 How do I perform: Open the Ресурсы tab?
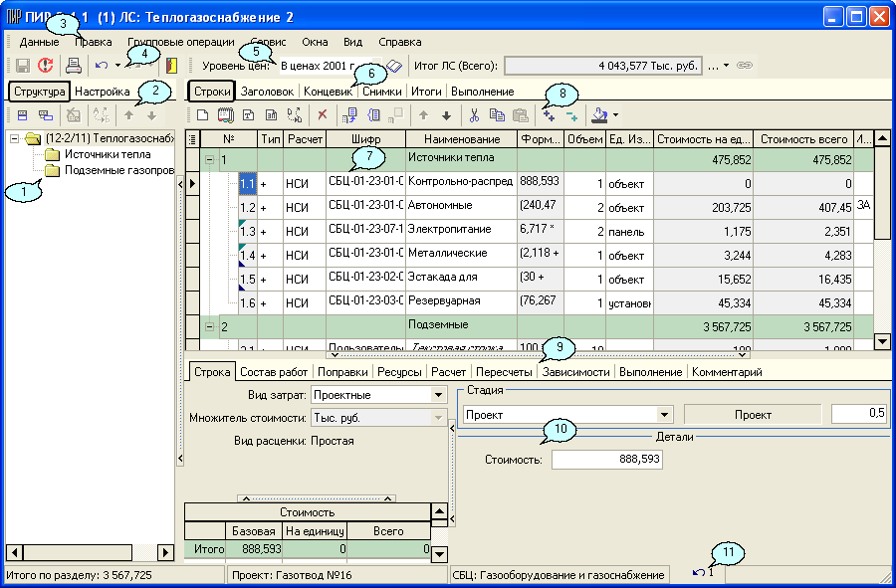399,372
